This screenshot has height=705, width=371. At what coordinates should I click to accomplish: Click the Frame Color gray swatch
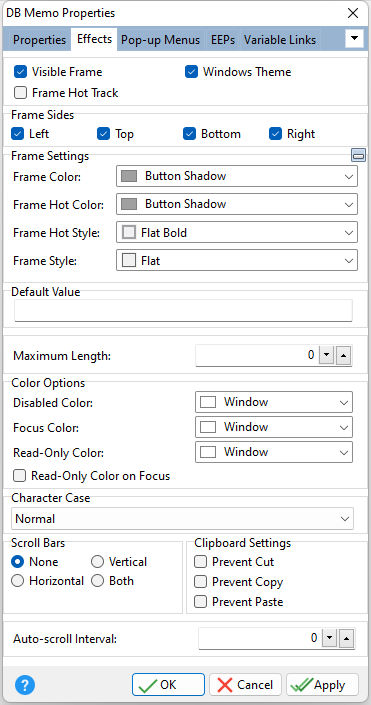(129, 176)
